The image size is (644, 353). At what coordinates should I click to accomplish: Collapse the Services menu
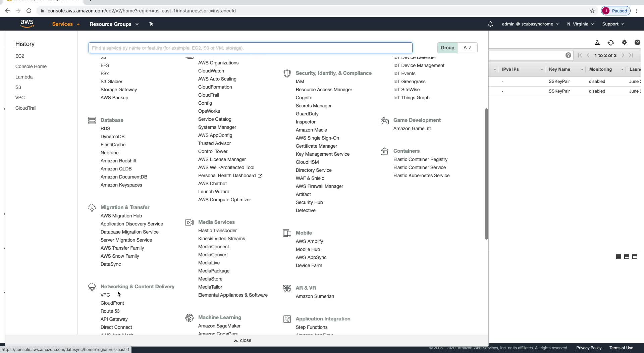coord(66,24)
